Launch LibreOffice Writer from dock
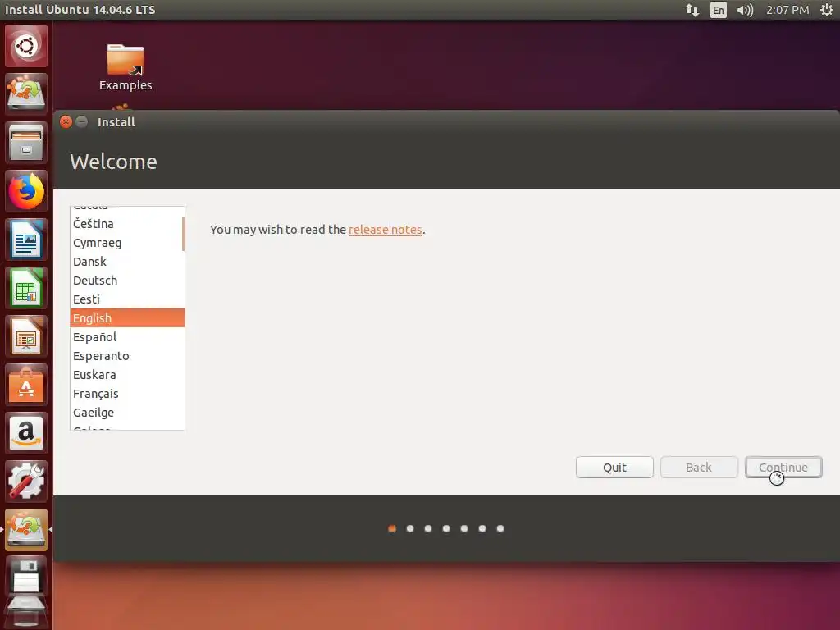This screenshot has height=630, width=840. (x=26, y=240)
